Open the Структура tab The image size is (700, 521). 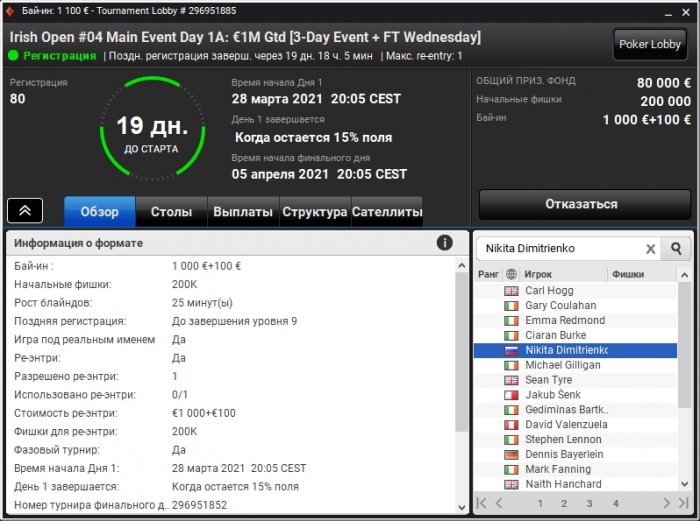(x=315, y=211)
